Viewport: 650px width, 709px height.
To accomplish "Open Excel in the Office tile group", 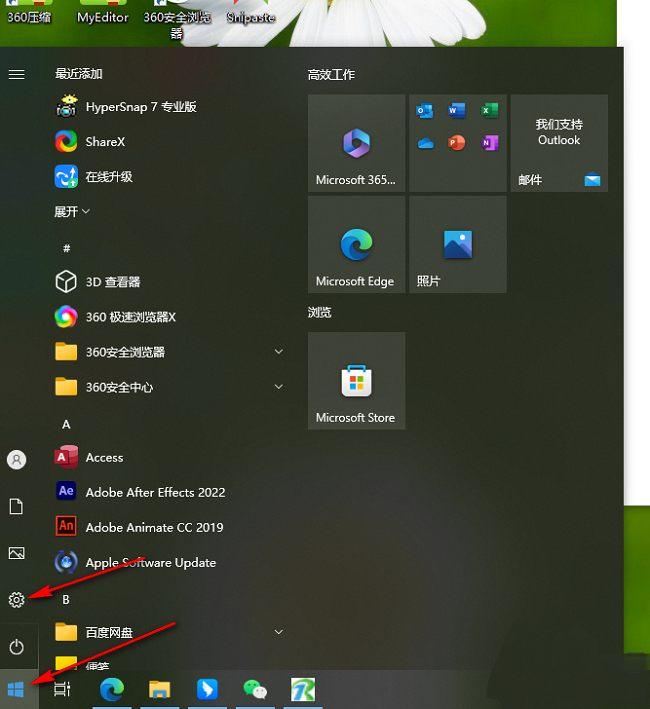I will 490,110.
